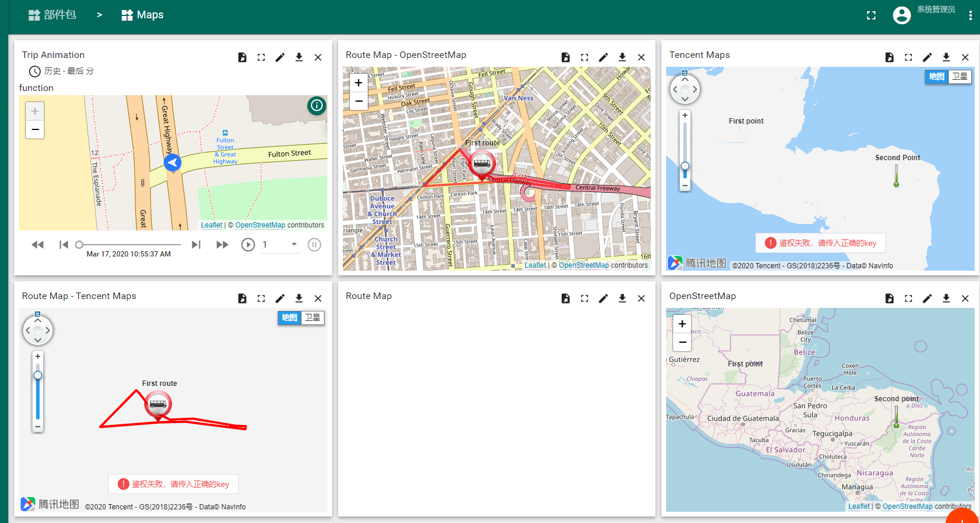Expand Route Map - OpenStreetMap widget fullscreen
The image size is (980, 523).
tap(585, 57)
